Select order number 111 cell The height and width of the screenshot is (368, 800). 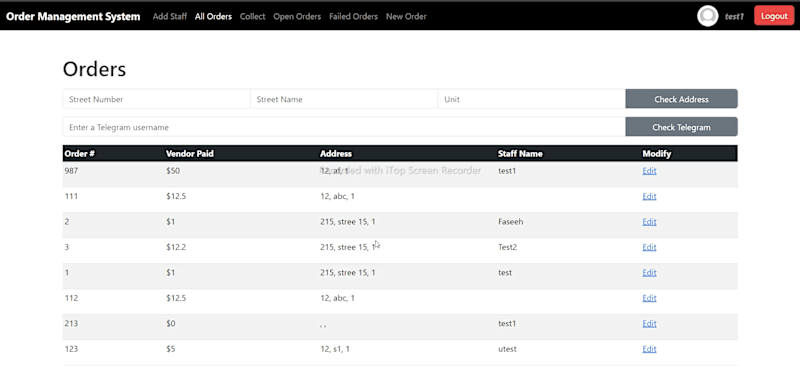pyautogui.click(x=71, y=197)
